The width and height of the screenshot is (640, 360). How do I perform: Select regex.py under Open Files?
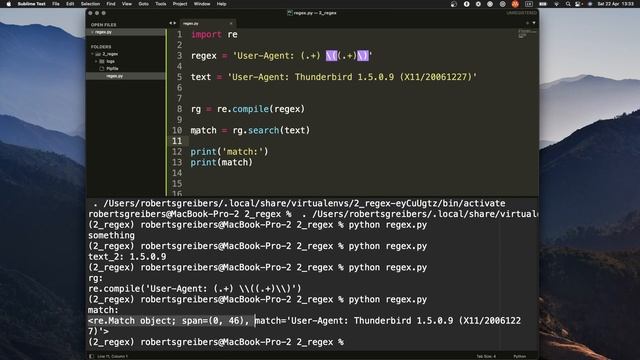click(x=127, y=32)
